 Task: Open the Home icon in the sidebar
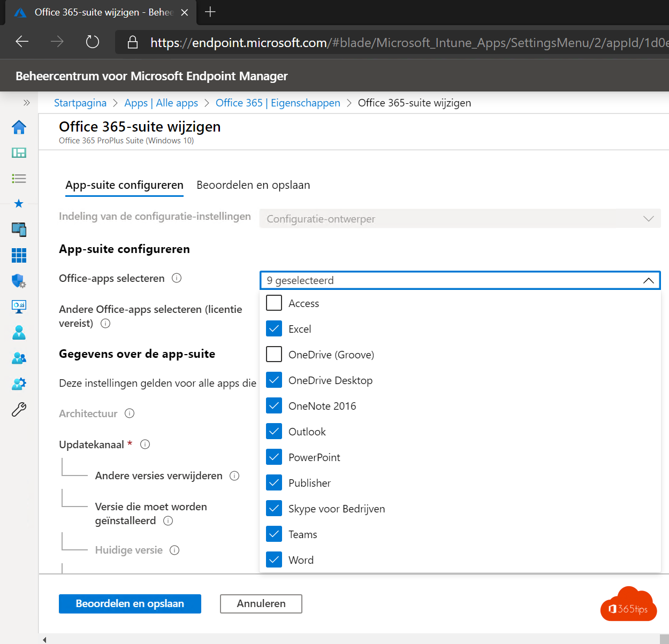click(x=19, y=127)
